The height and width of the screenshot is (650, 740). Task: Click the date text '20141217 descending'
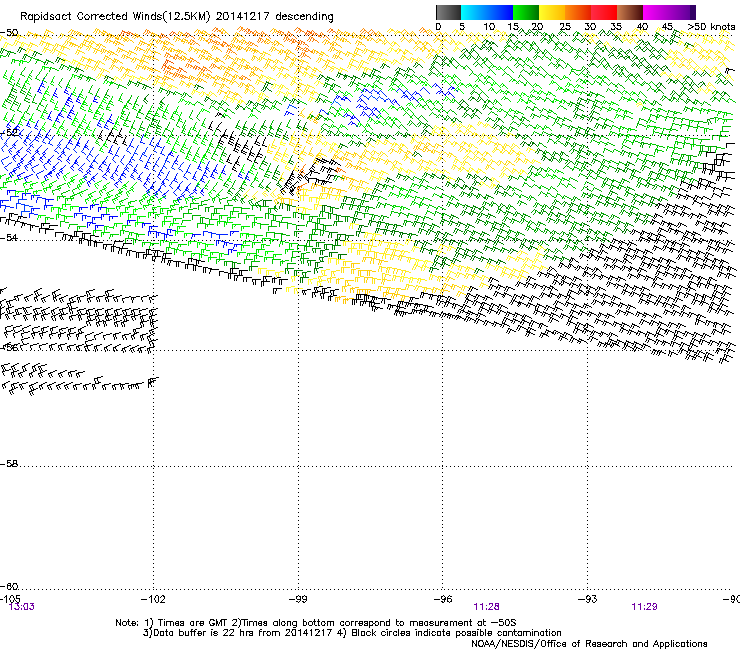pyautogui.click(x=275, y=17)
